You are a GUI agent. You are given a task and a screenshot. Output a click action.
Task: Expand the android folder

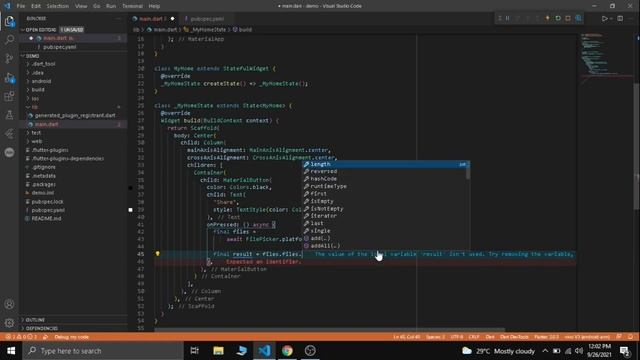(x=41, y=81)
